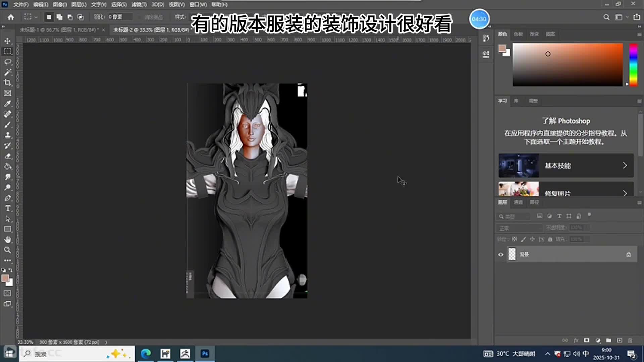Image resolution: width=644 pixels, height=362 pixels.
Task: Select the Eyedropper tool
Action: (x=7, y=103)
